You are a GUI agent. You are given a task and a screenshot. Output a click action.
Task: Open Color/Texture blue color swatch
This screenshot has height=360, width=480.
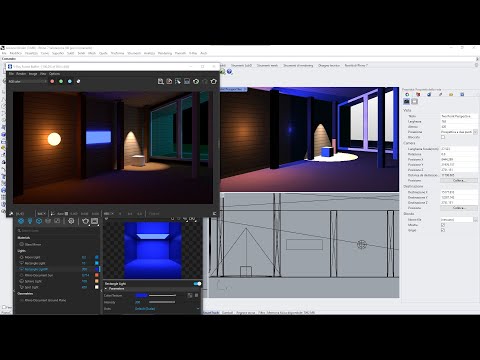(141, 295)
